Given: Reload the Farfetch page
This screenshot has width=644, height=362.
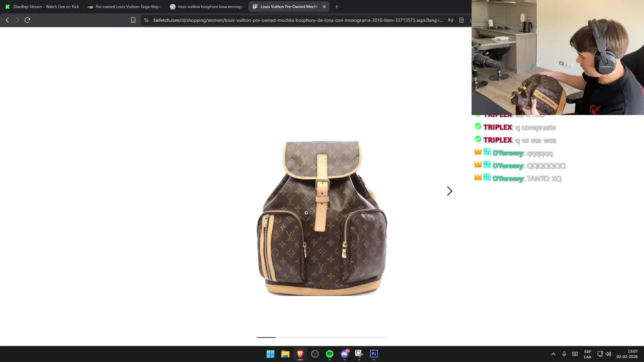Looking at the screenshot, I should 27,20.
